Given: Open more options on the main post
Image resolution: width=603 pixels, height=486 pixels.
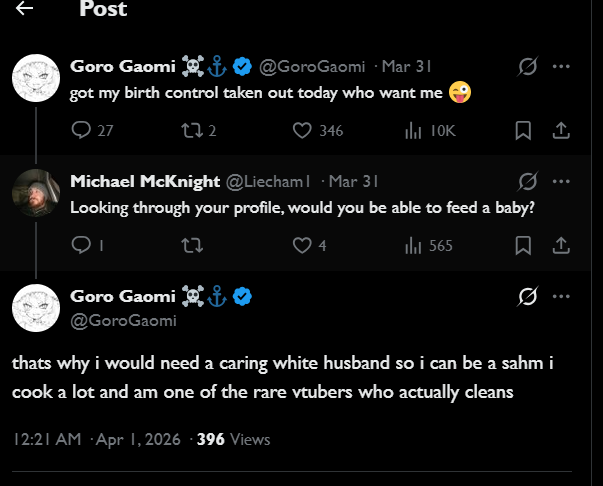Looking at the screenshot, I should tap(561, 297).
